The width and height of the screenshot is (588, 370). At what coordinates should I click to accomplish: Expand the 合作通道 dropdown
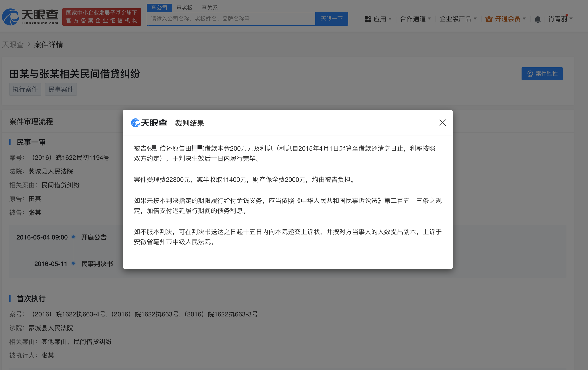point(415,19)
